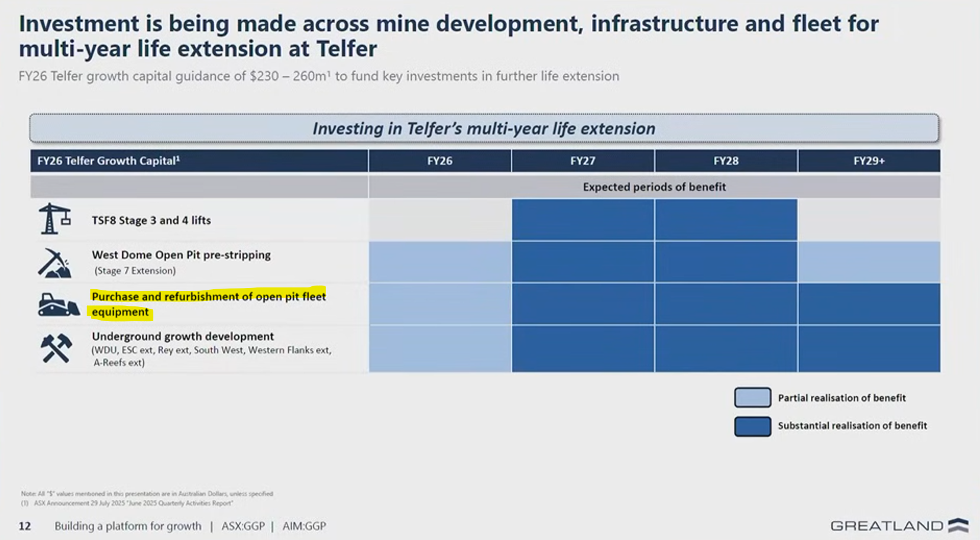Click the 'Investing in Telfer's multi-year life extension' banner

point(484,128)
